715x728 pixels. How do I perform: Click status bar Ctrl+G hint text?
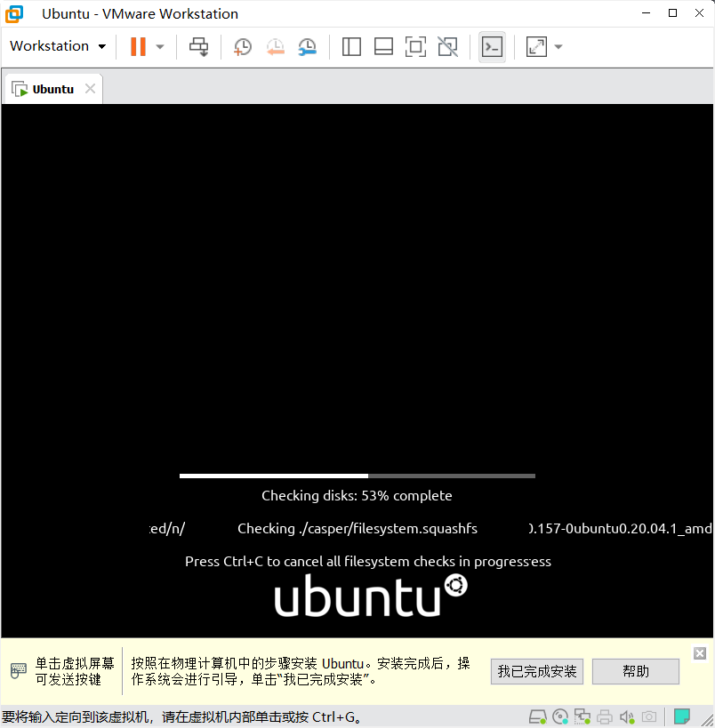click(182, 716)
